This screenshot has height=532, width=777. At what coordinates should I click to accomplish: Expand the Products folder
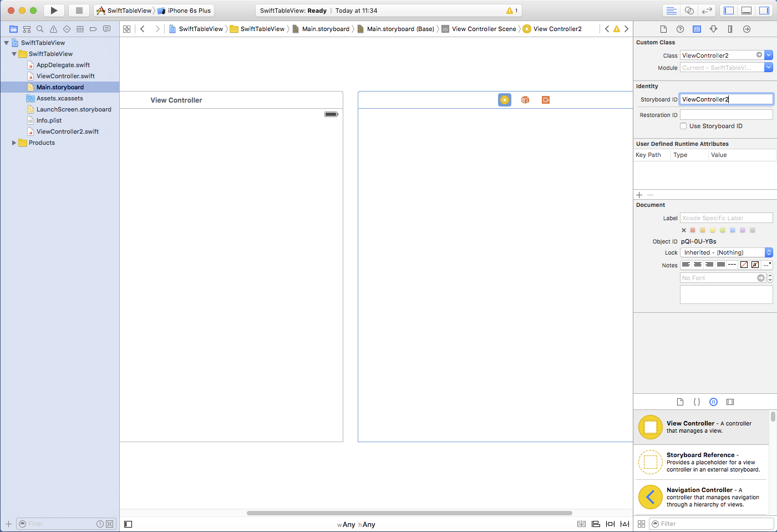pos(14,143)
